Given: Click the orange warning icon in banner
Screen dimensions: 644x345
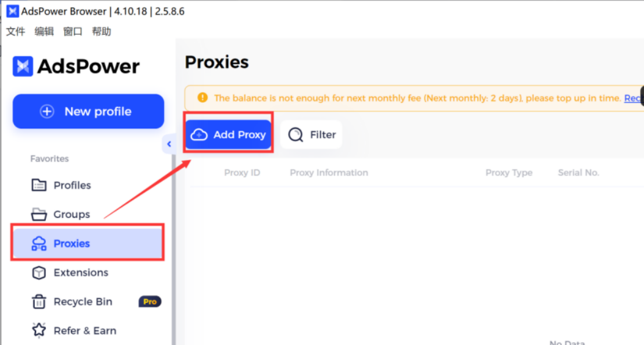Looking at the screenshot, I should (203, 98).
